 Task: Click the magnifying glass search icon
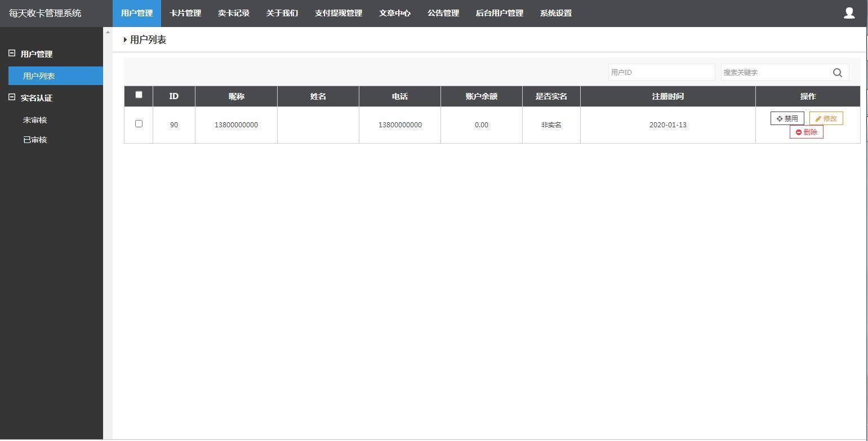837,72
